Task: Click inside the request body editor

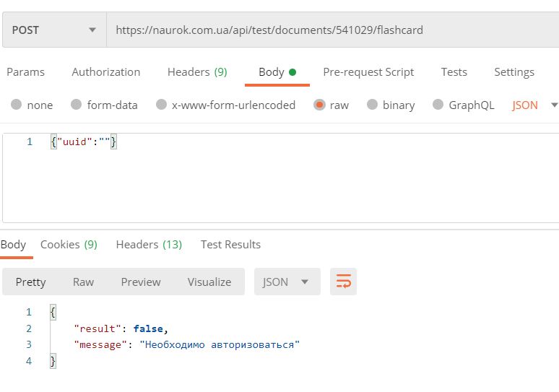Action: (x=280, y=178)
